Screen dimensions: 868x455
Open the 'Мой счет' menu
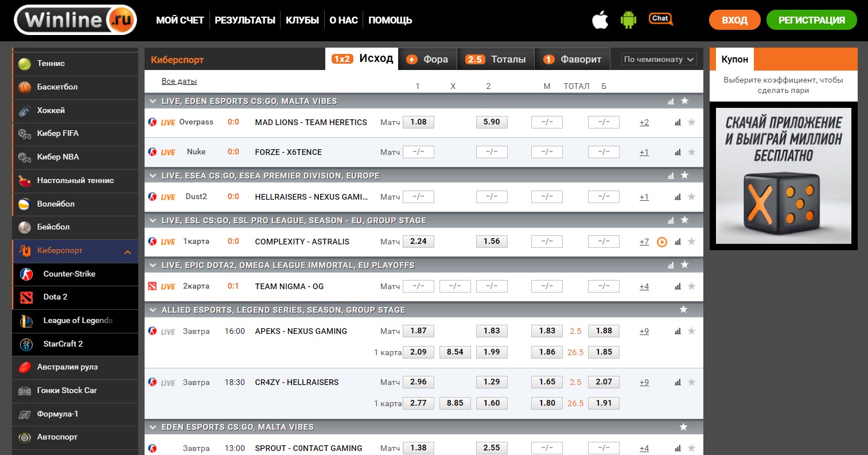pos(180,20)
